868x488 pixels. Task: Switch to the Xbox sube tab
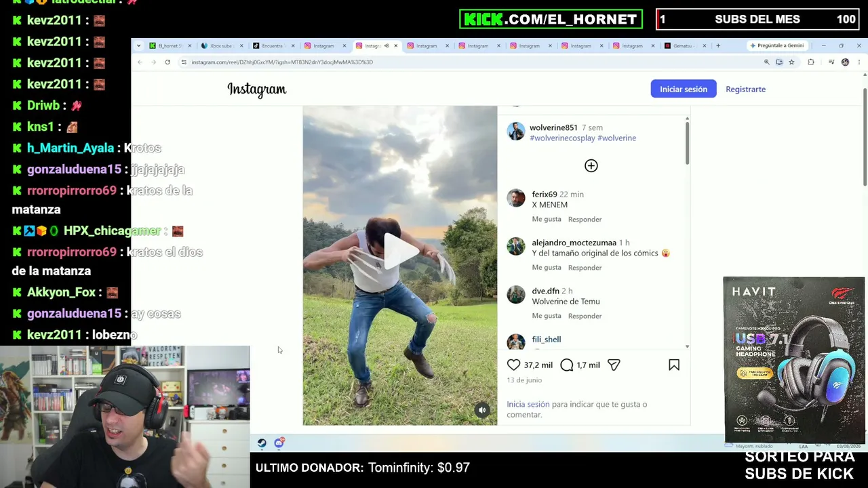point(220,46)
